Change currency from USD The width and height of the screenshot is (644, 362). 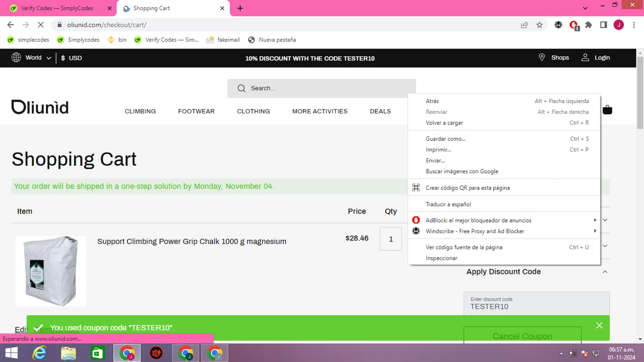click(71, 58)
